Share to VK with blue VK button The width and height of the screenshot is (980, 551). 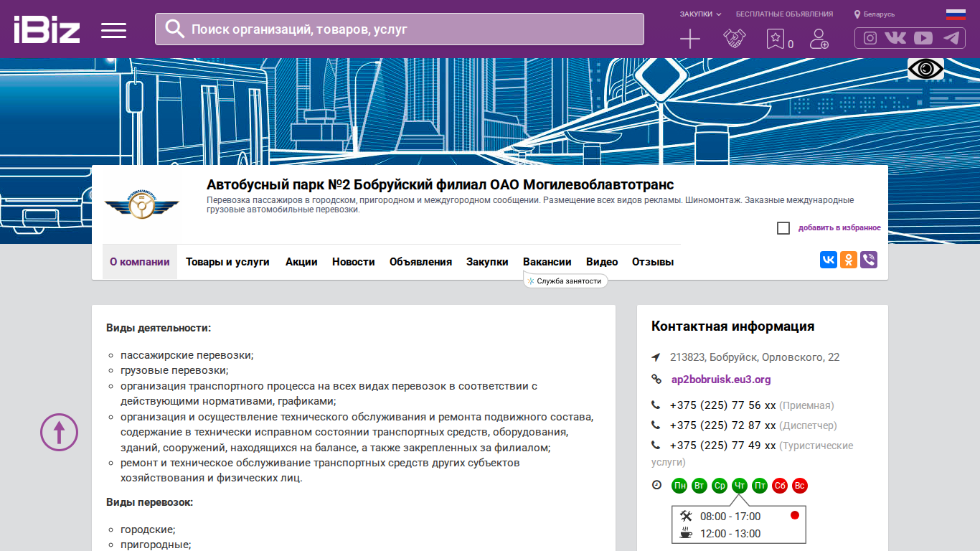(829, 260)
